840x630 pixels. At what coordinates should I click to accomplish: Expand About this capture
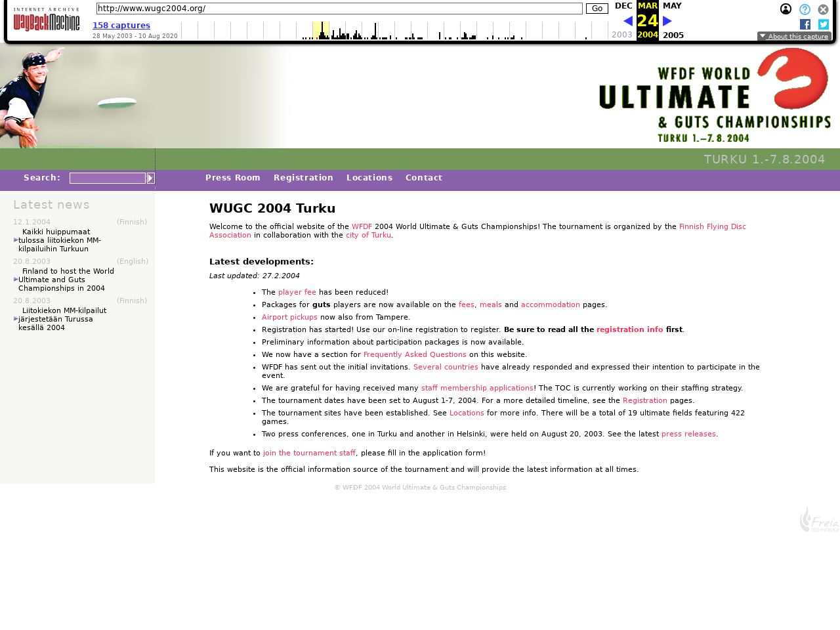(x=794, y=37)
